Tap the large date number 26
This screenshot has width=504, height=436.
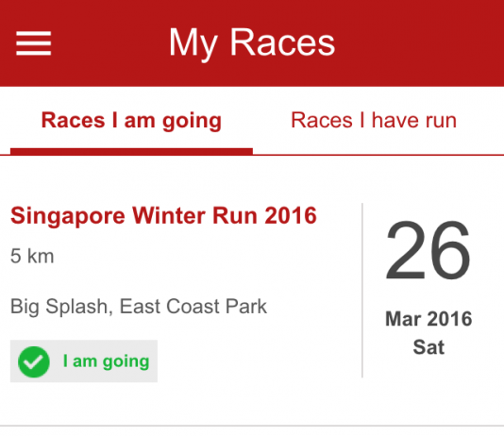(x=428, y=250)
